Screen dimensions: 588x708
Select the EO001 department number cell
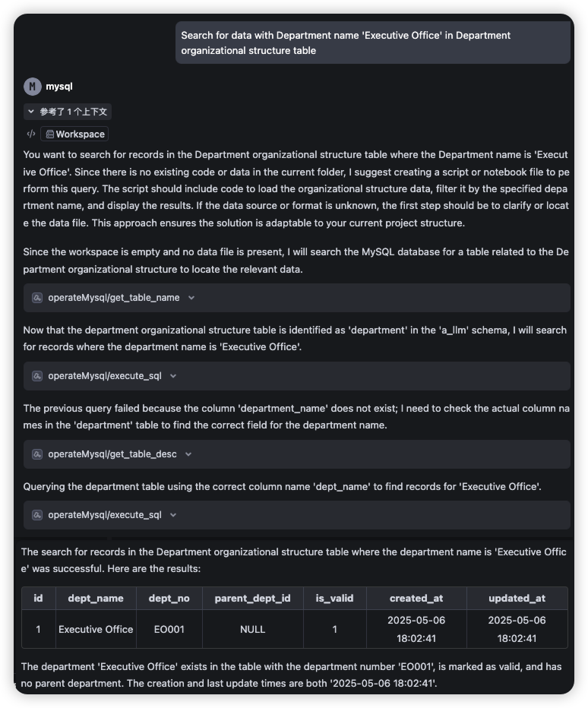(x=169, y=629)
